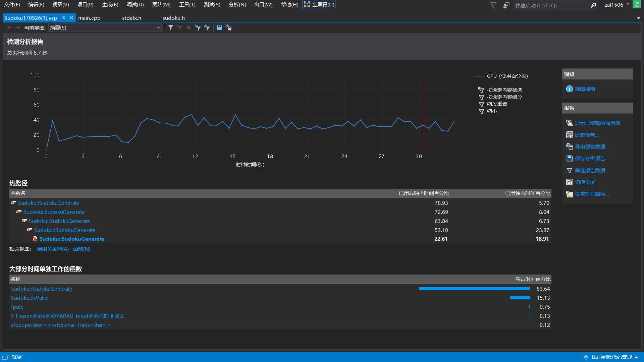Open the document tab overflow dropdown arrow

click(638, 18)
